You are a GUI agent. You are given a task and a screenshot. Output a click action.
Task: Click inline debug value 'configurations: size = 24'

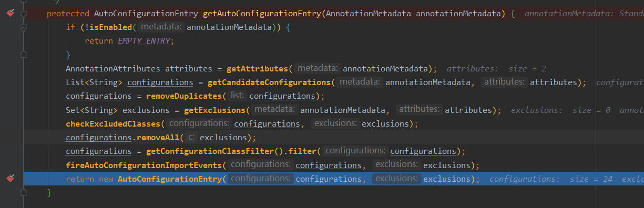click(x=551, y=179)
